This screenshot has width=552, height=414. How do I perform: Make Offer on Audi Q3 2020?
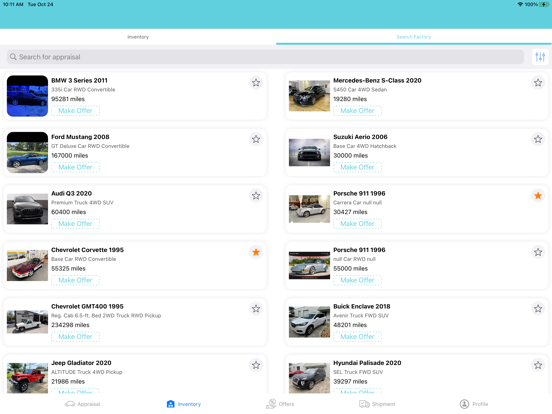coord(75,224)
